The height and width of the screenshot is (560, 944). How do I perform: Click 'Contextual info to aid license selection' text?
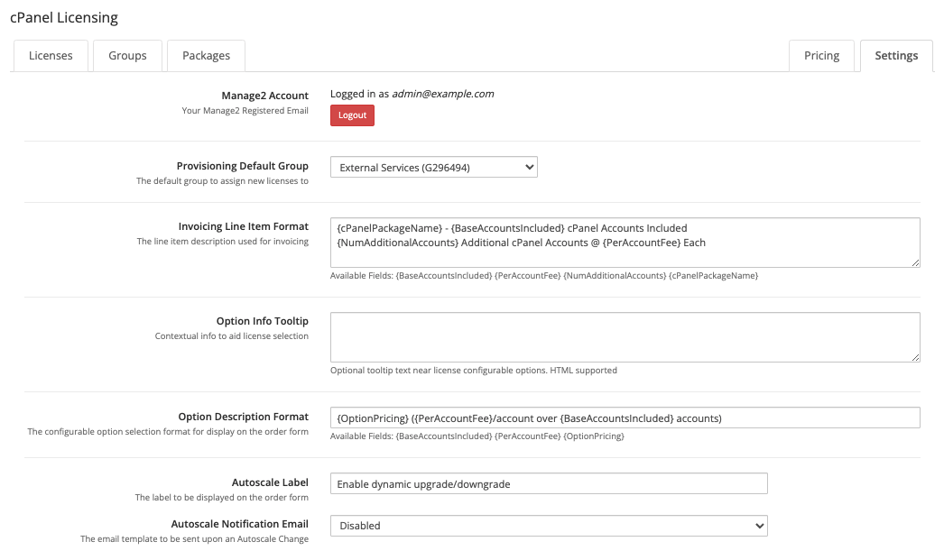click(x=232, y=336)
